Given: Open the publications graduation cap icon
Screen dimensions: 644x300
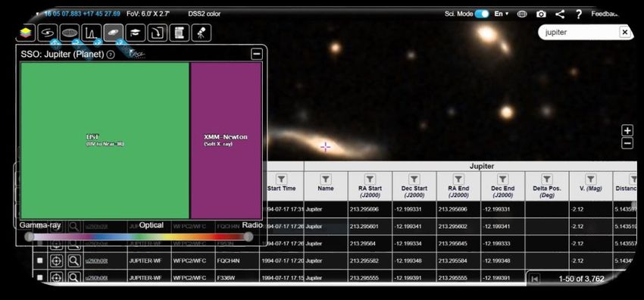Looking at the screenshot, I should tap(136, 33).
